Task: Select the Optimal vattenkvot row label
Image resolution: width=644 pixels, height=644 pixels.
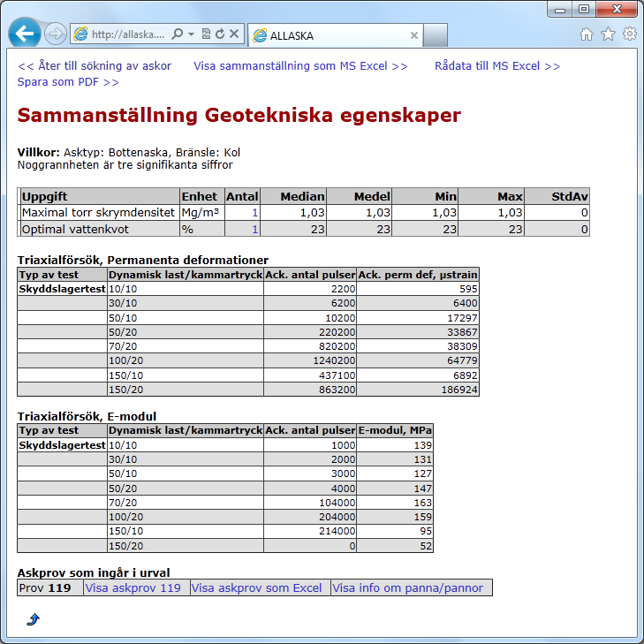Action: point(75,229)
